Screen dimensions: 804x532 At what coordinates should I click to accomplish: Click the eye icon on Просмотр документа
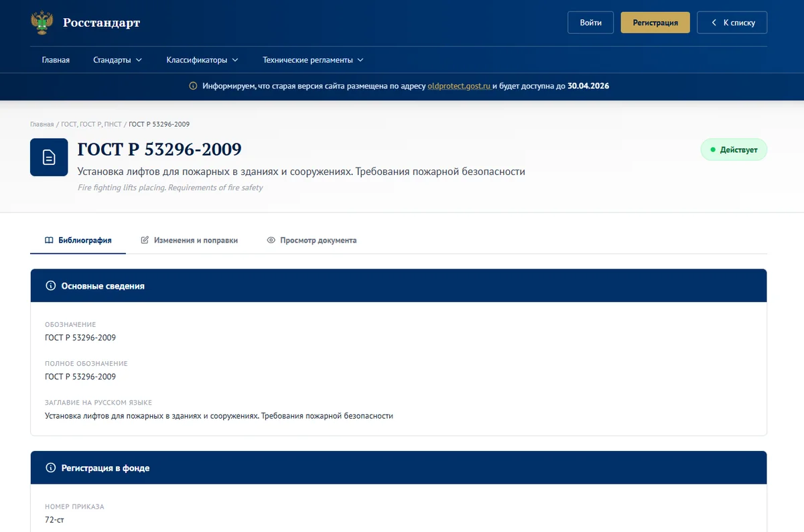coord(271,240)
